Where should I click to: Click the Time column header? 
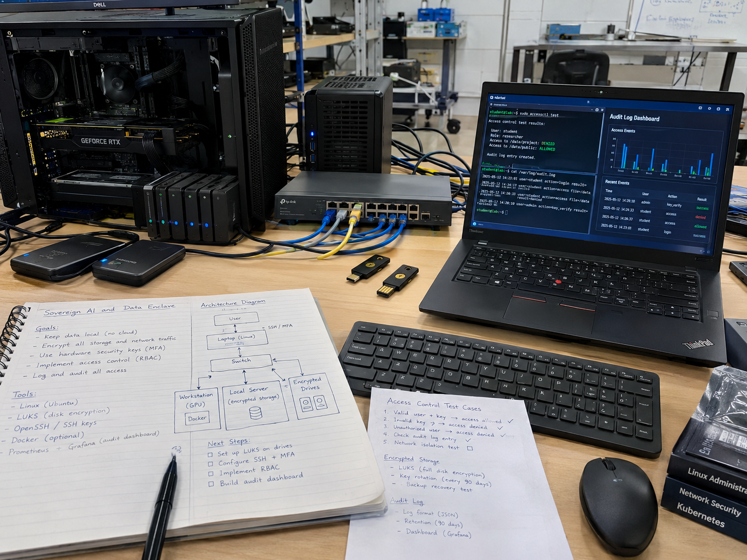pos(609,191)
